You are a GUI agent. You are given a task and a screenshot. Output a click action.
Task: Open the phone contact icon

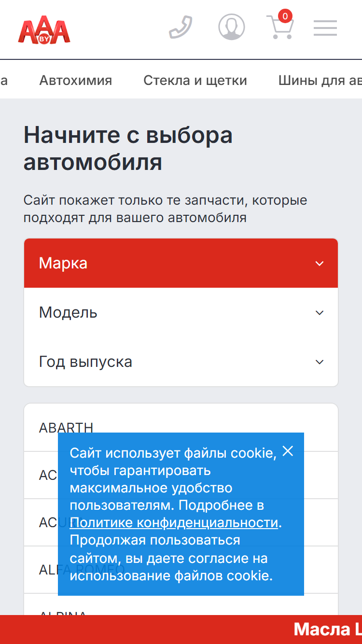coord(181,28)
